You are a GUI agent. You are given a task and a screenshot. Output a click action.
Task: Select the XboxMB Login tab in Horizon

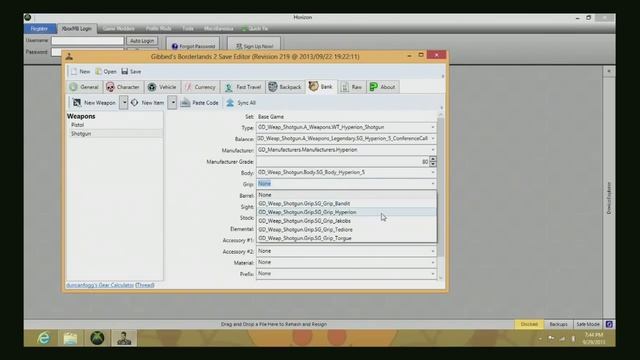pyautogui.click(x=76, y=29)
